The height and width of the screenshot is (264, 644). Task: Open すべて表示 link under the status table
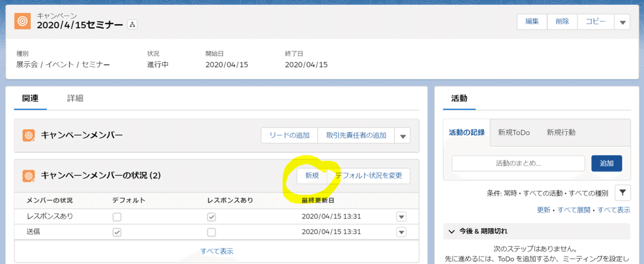click(217, 251)
